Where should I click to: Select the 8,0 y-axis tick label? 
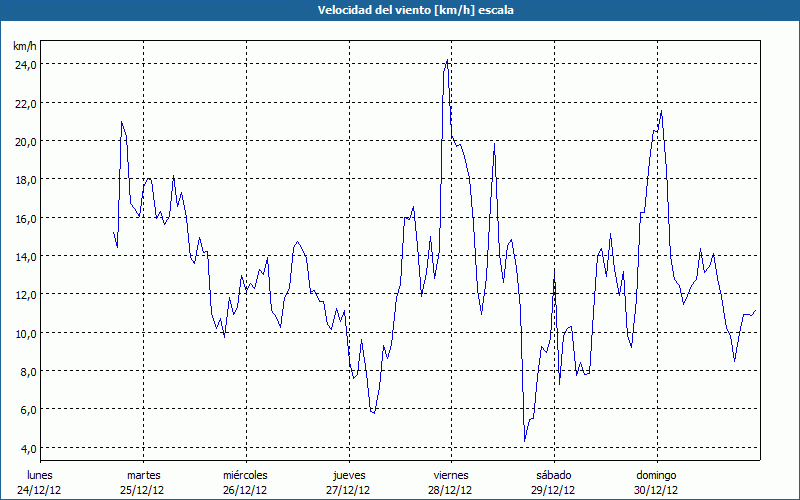[x=27, y=371]
